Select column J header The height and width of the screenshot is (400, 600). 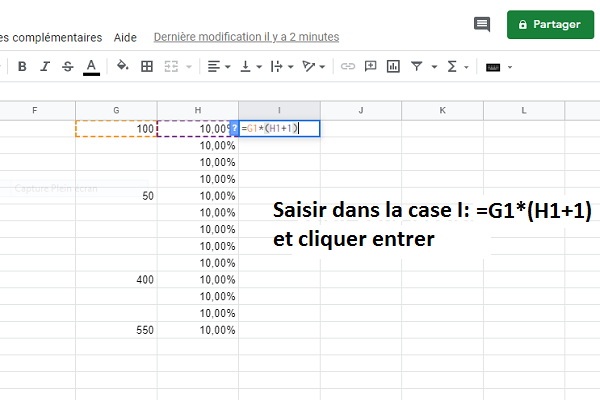[x=360, y=109]
